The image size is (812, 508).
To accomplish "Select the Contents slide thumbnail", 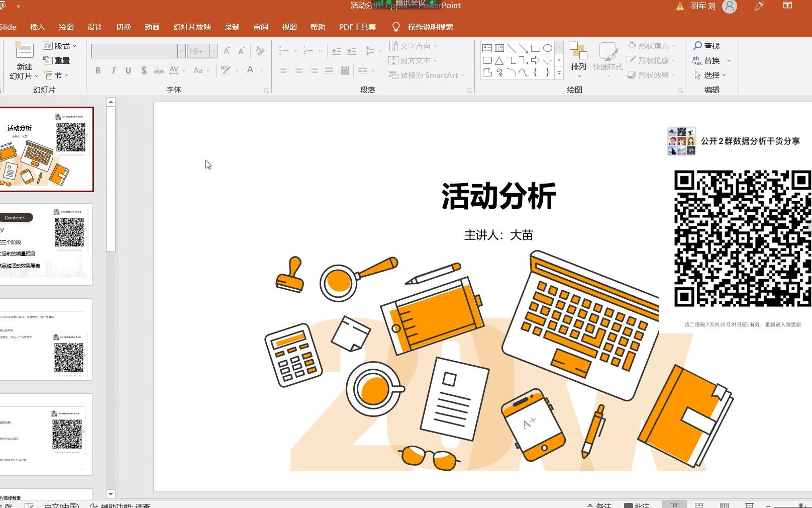I will coord(46,244).
